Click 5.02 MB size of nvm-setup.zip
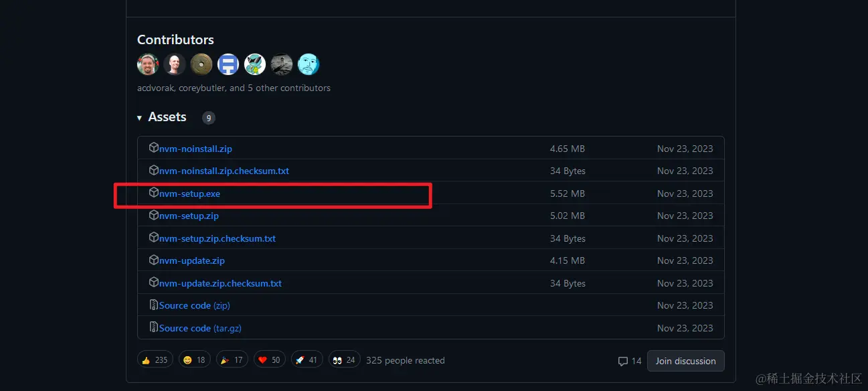This screenshot has width=868, height=391. point(568,216)
